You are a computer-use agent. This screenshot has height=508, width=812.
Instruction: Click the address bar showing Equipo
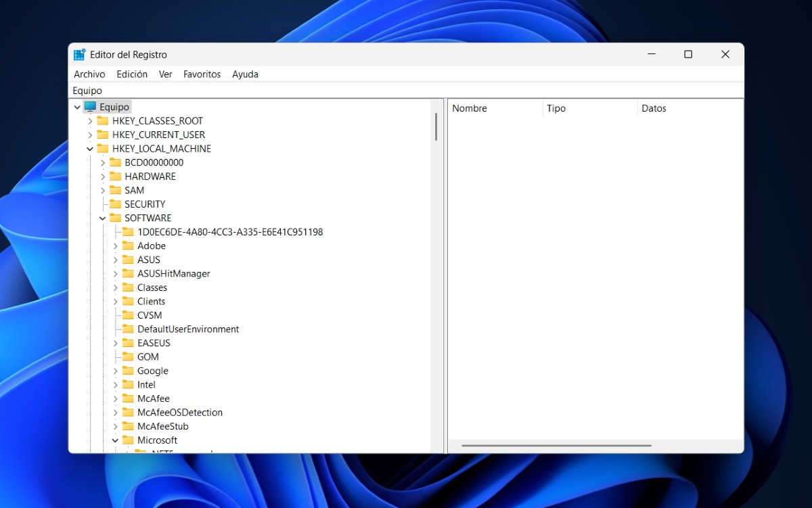[406, 91]
